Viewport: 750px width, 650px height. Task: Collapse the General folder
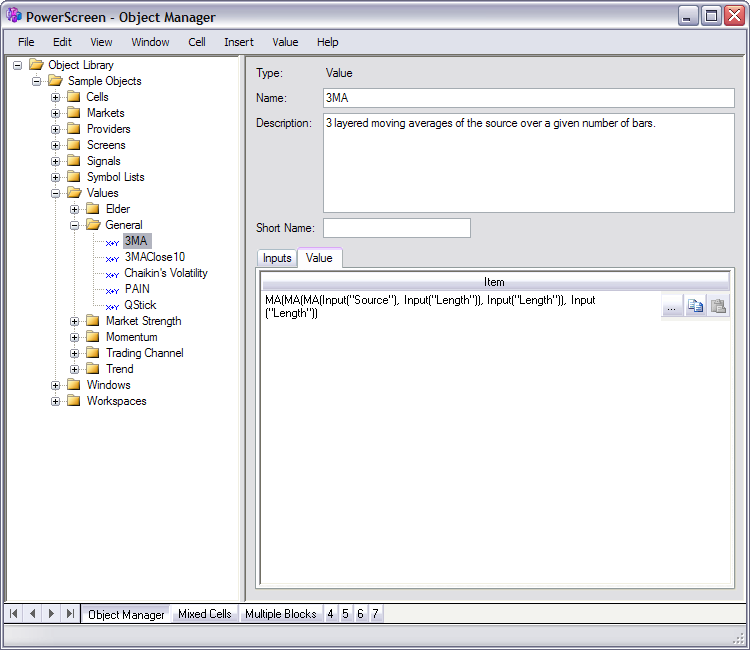(75, 225)
